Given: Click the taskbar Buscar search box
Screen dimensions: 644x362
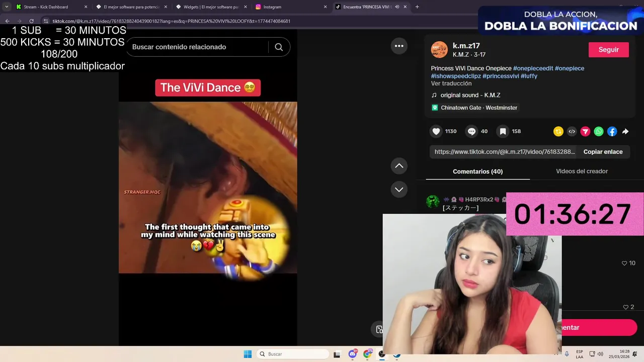Looking at the screenshot, I should click(x=293, y=354).
